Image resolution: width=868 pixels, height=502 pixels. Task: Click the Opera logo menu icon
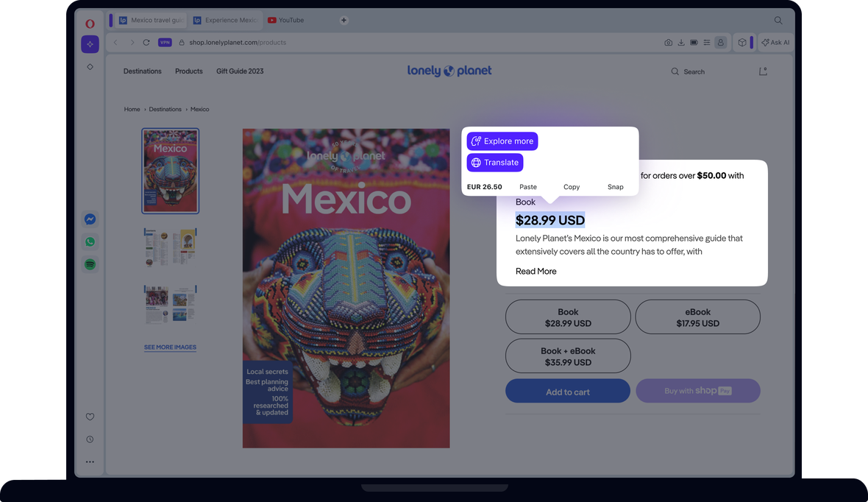coord(90,24)
